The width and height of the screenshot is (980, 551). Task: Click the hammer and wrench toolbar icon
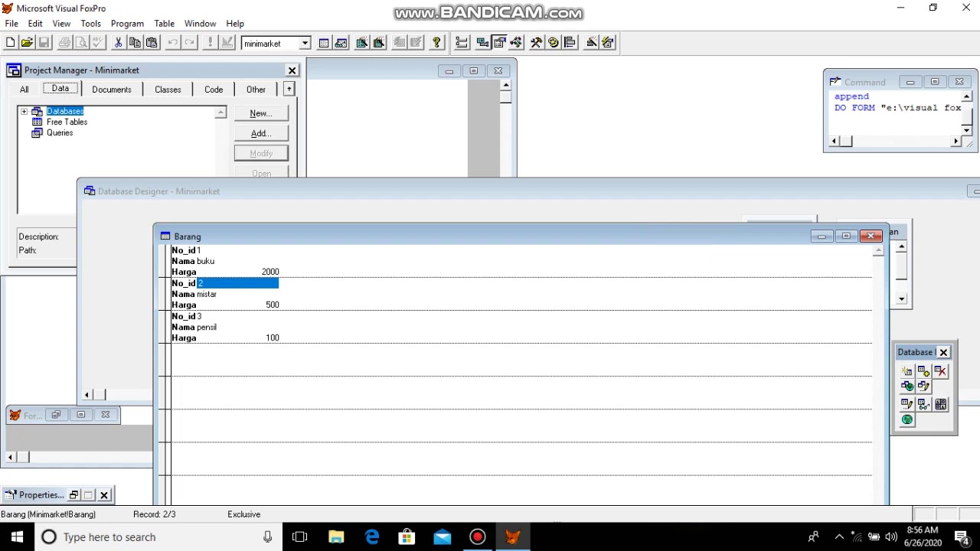coord(536,43)
